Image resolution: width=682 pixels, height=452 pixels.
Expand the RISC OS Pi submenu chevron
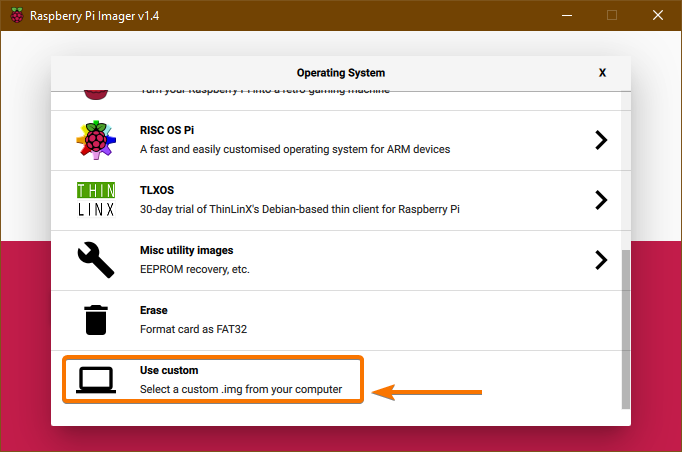coord(601,140)
